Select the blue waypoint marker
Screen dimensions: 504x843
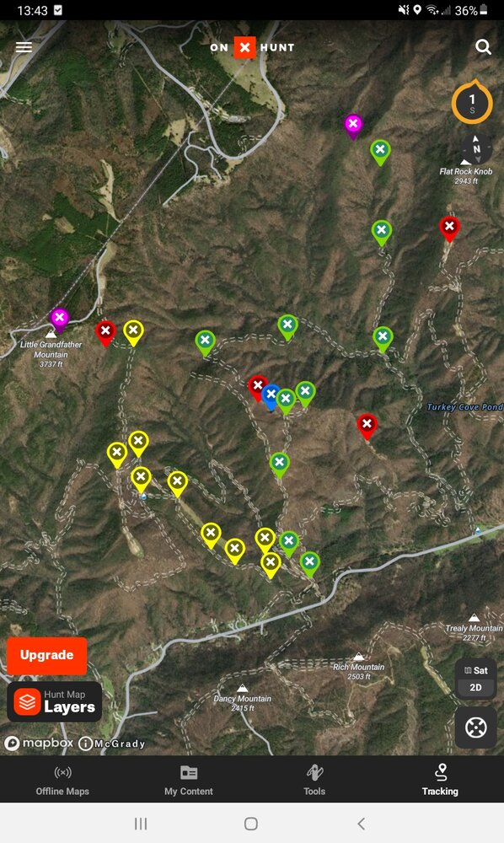tap(271, 397)
